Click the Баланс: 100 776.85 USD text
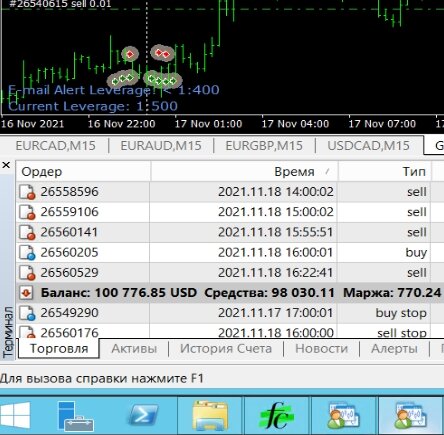The image size is (444, 435). coord(119,293)
